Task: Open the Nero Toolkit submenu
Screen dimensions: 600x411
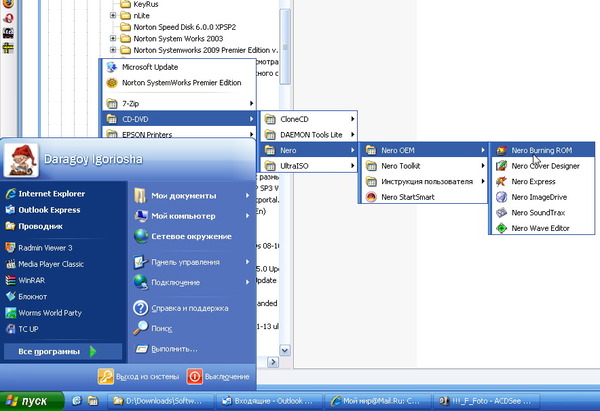Action: click(424, 166)
